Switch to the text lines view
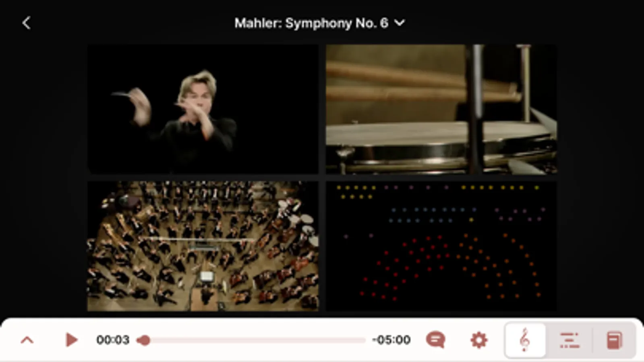Screen dimensions: 644x362 click(x=569, y=340)
